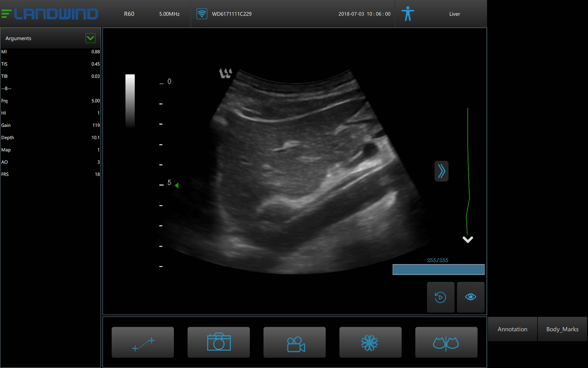
Task: Click the cine replay button
Action: (x=441, y=297)
